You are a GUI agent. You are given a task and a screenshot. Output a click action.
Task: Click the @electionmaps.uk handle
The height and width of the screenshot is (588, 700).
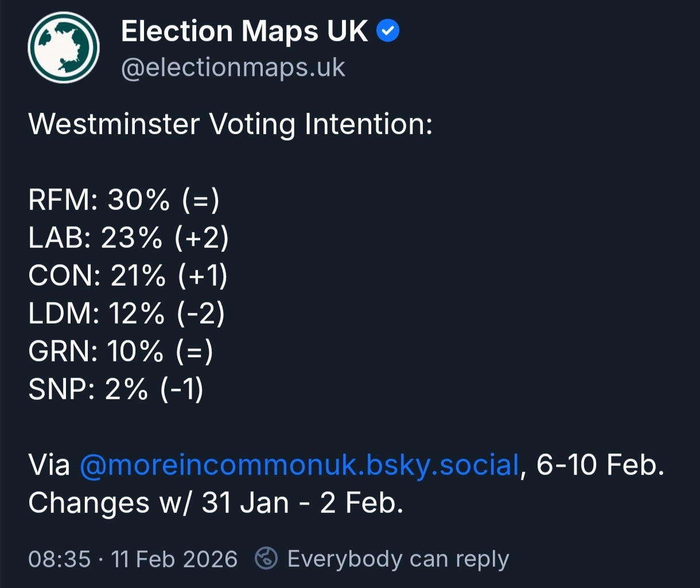click(x=233, y=68)
